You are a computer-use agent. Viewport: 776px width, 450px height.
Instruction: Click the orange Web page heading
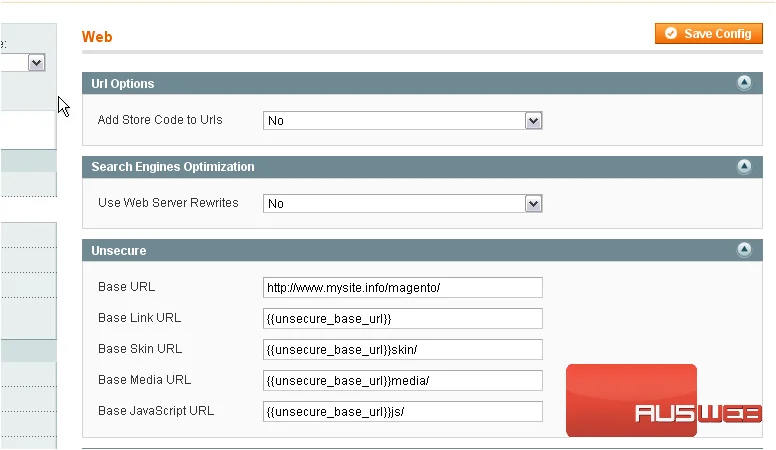point(97,37)
